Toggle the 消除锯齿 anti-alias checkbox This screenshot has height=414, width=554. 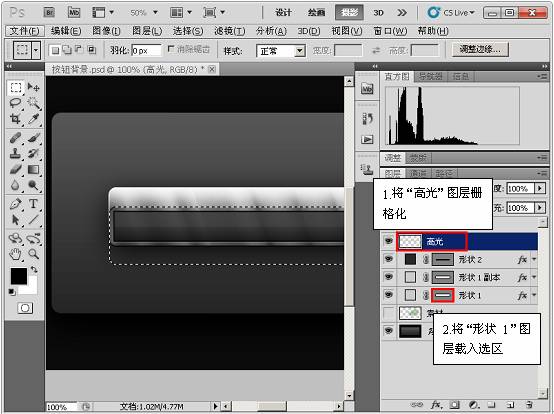tap(171, 49)
